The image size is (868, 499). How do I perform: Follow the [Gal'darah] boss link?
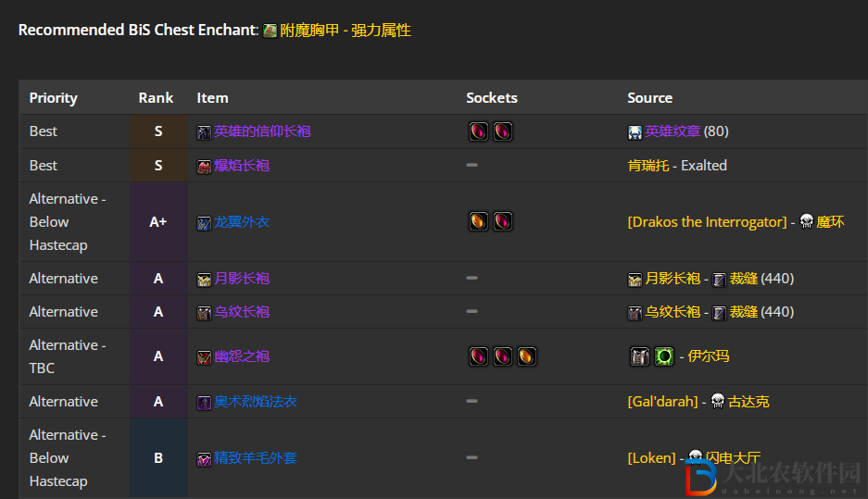pyautogui.click(x=662, y=401)
